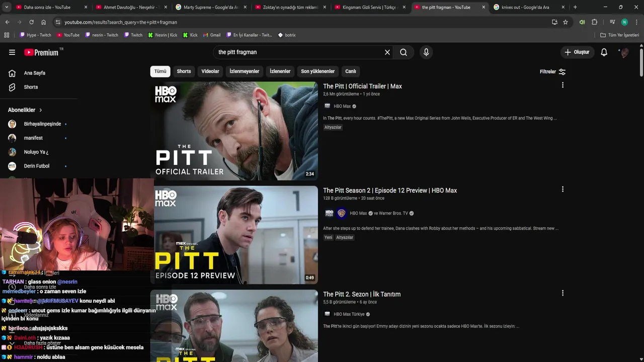Screen dimensions: 644x362
Task: Click the Yeni badge under Episode 12 Preview
Action: 328,237
